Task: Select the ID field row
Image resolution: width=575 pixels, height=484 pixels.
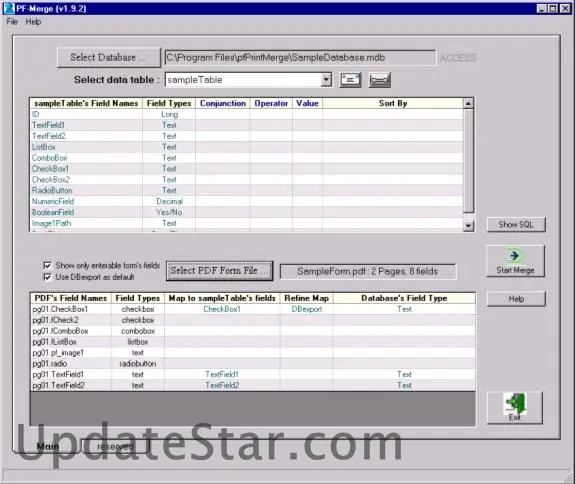Action: point(246,114)
